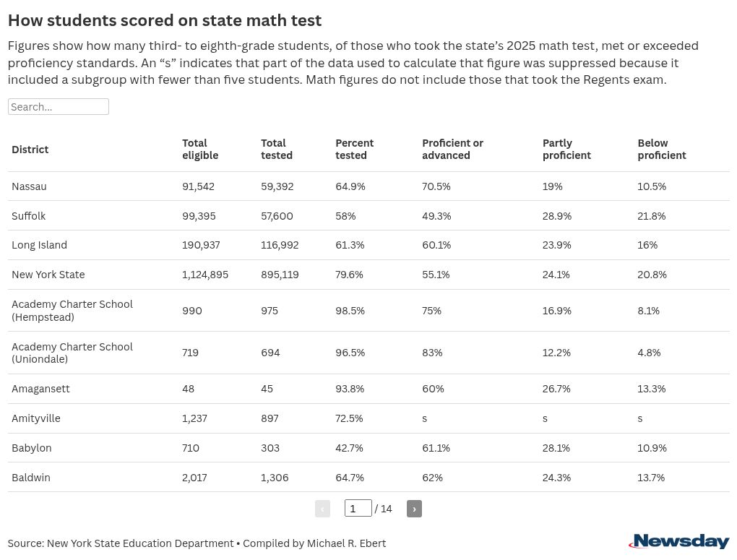Click the page number input box
Viewport: 737px width, 560px height.
coord(358,509)
